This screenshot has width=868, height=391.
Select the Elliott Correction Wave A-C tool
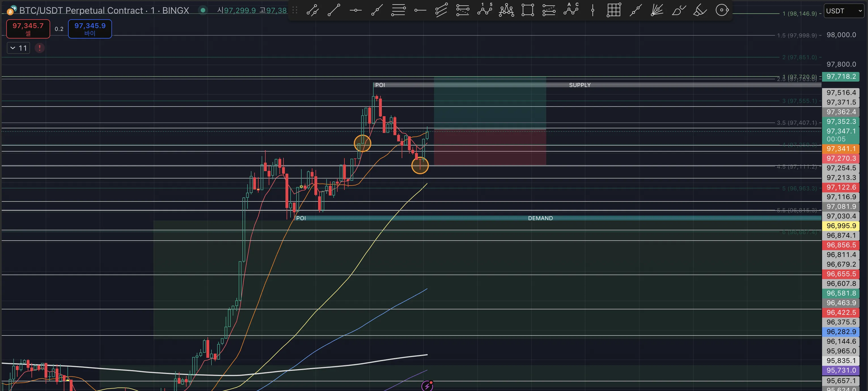(x=571, y=10)
